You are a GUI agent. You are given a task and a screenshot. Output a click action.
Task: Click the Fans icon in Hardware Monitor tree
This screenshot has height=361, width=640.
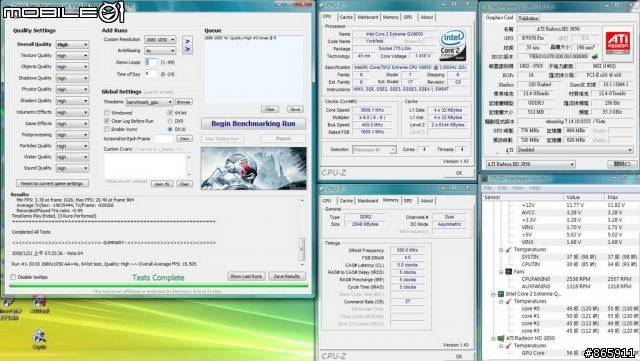click(509, 272)
